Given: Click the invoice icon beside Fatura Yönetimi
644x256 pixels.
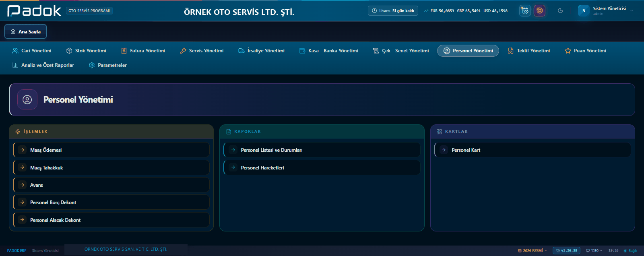Looking at the screenshot, I should pos(124,51).
